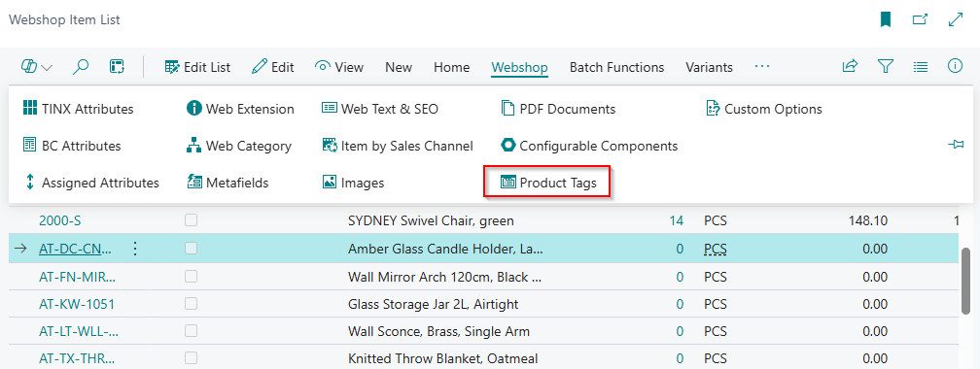980x369 pixels.
Task: Click the analysis mode icon
Action: point(117,67)
